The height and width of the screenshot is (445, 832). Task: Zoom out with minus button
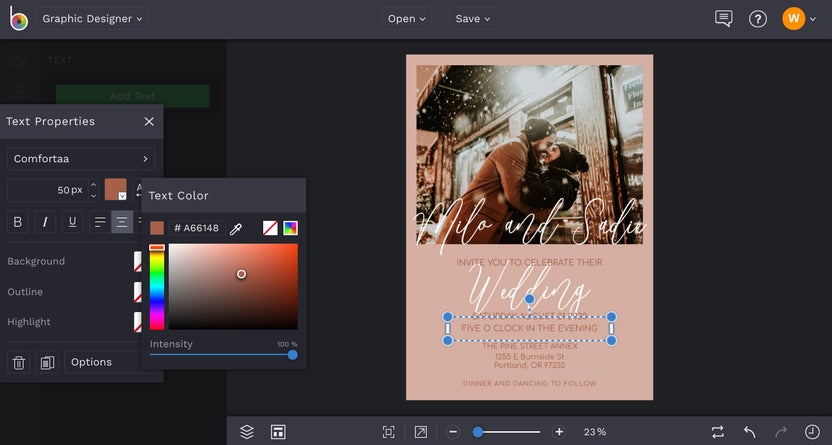pos(453,432)
